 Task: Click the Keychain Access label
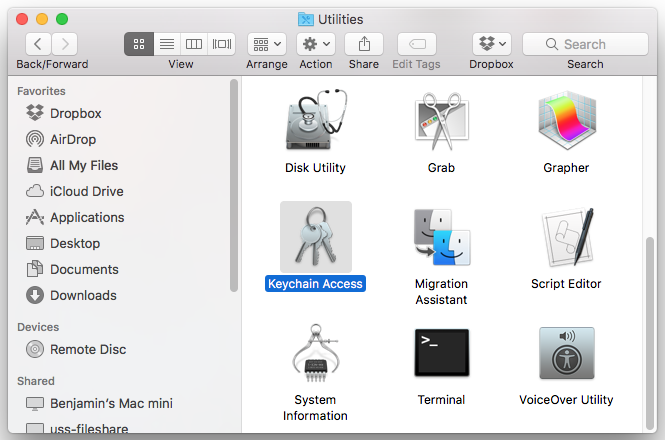pos(315,283)
